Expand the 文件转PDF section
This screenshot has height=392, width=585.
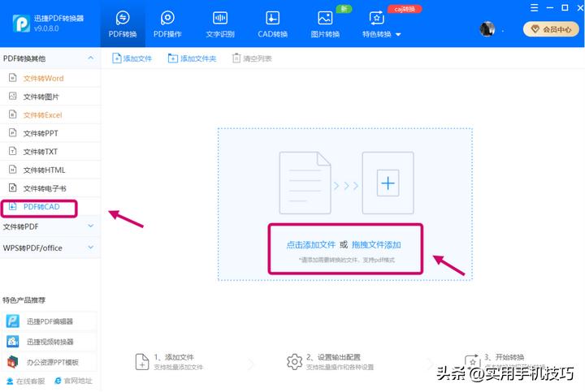pyautogui.click(x=50, y=226)
